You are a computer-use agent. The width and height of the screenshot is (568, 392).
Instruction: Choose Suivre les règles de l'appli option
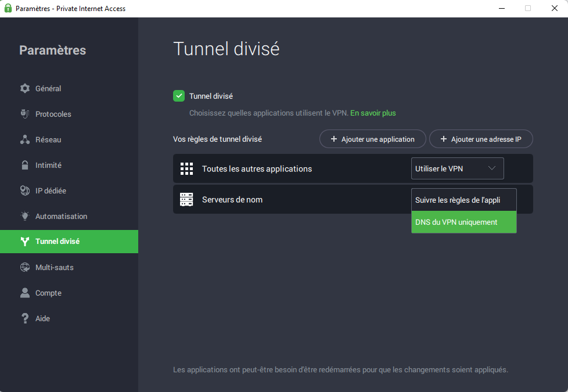pyautogui.click(x=463, y=200)
